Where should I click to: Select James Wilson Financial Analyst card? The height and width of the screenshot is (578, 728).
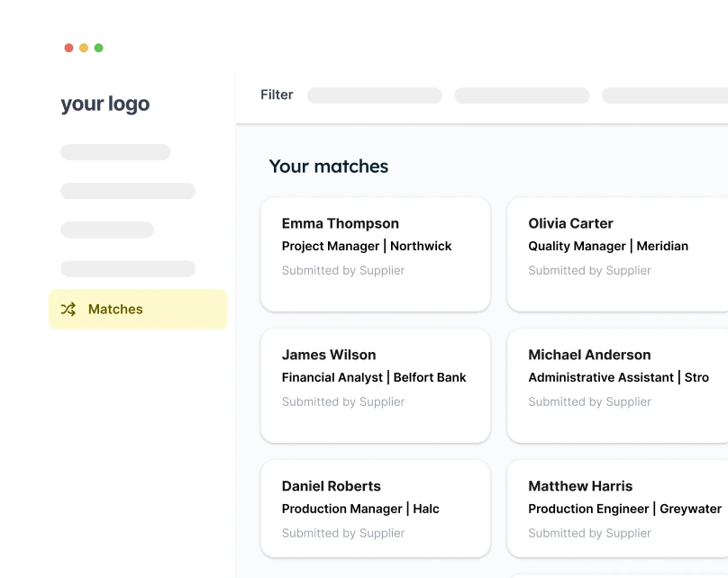click(376, 386)
